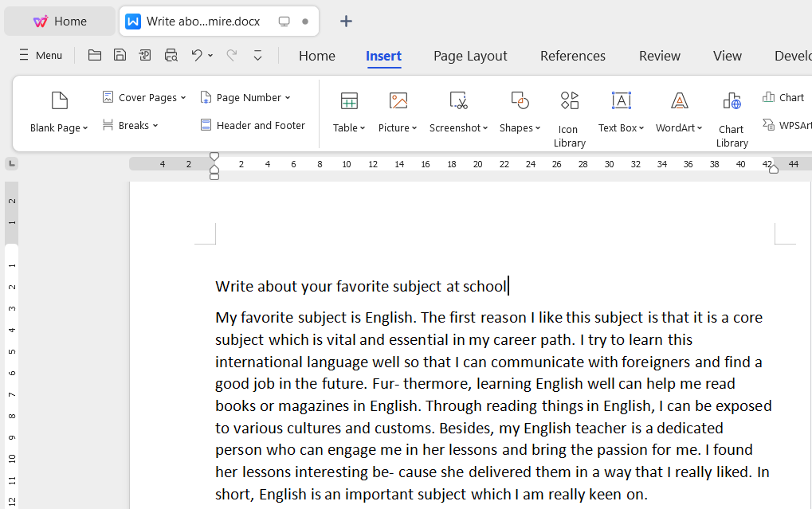Click the Print Preview icon
This screenshot has width=812, height=509.
pyautogui.click(x=171, y=55)
